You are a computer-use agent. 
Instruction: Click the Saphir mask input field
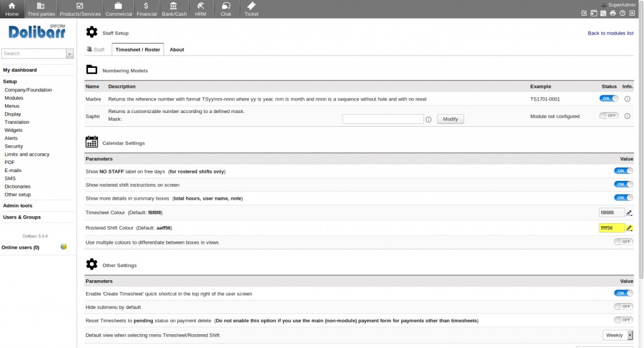383,119
